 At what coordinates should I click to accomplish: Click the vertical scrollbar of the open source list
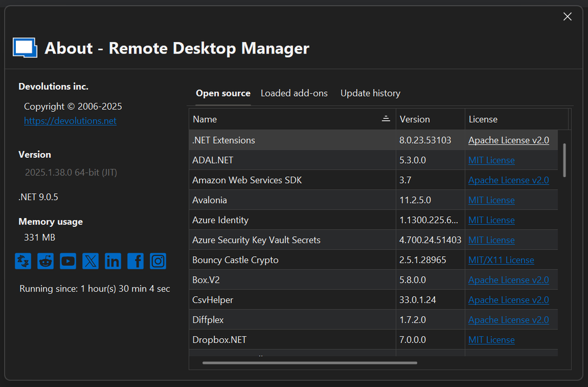click(x=564, y=160)
